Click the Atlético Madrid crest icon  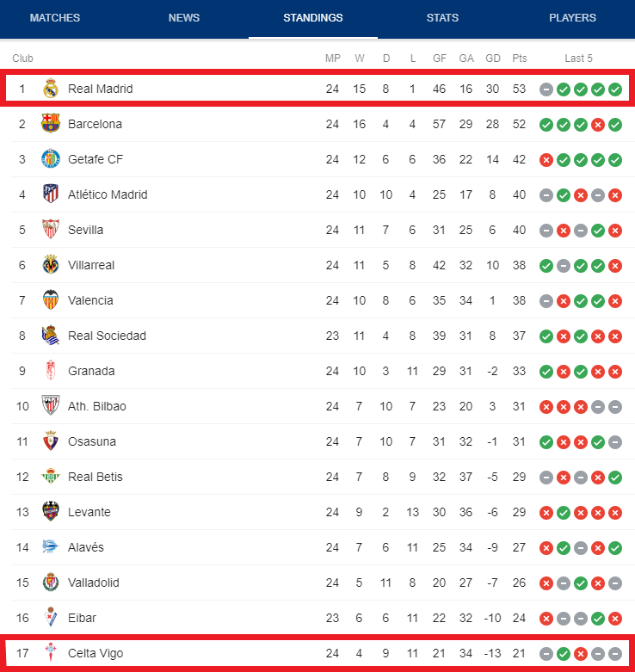[x=51, y=194]
